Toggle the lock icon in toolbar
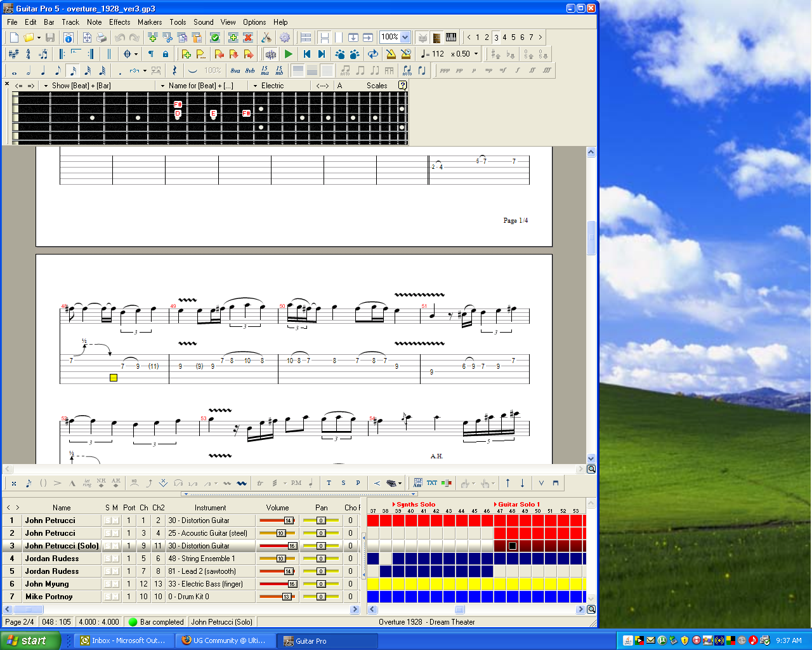812x650 pixels. pyautogui.click(x=166, y=54)
